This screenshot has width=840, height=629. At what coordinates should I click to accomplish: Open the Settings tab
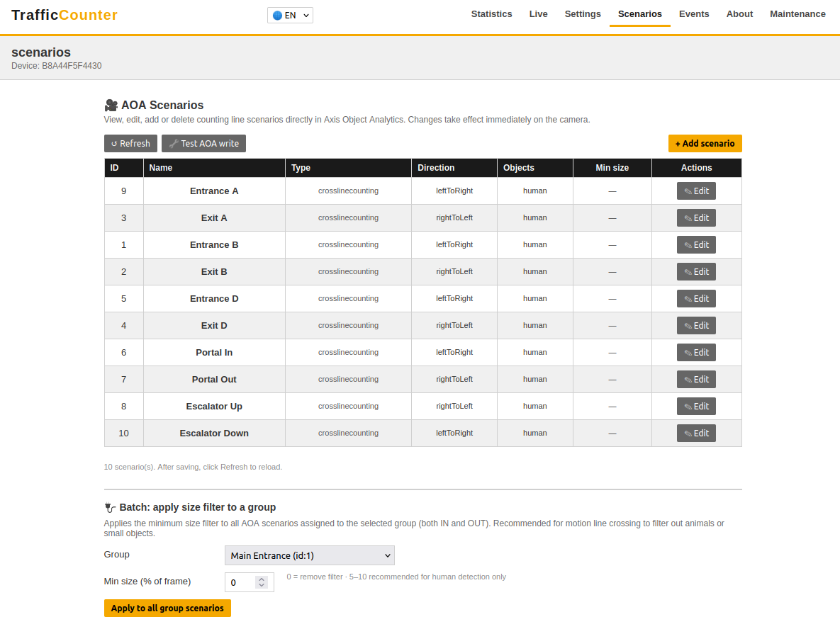pyautogui.click(x=582, y=14)
